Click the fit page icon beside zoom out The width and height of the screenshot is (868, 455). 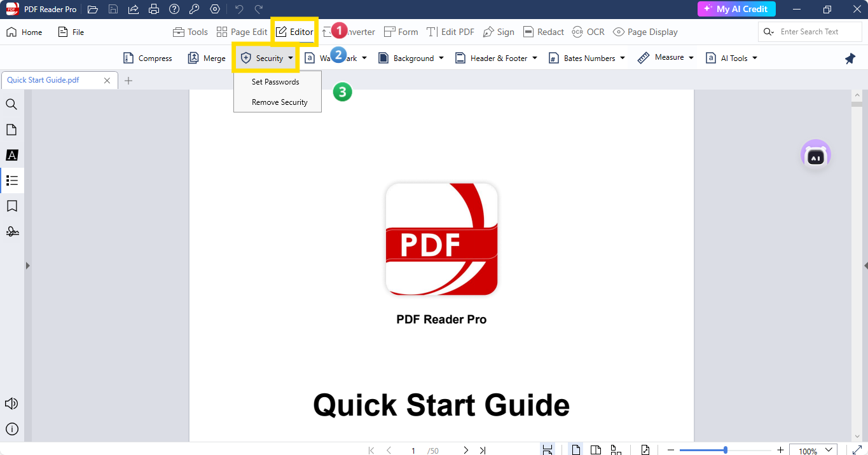point(645,450)
